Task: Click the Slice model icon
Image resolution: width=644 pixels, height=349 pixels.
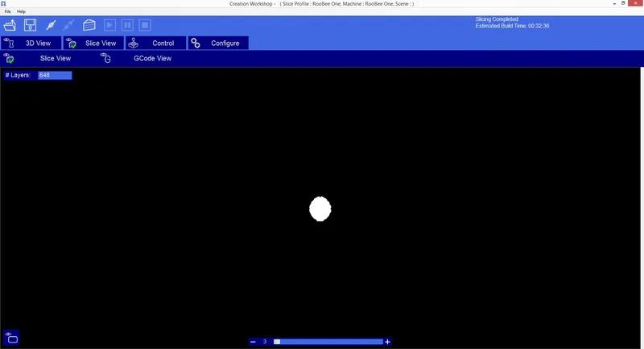Action: tap(89, 26)
